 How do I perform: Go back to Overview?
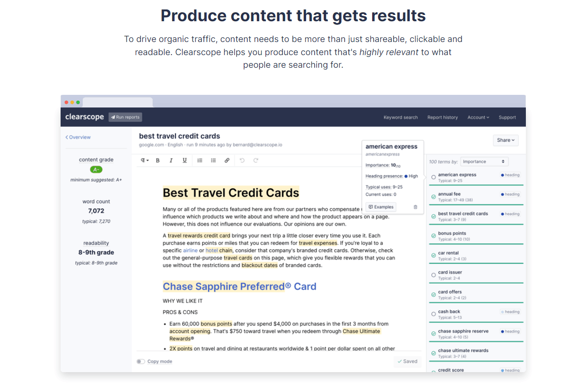coord(78,137)
